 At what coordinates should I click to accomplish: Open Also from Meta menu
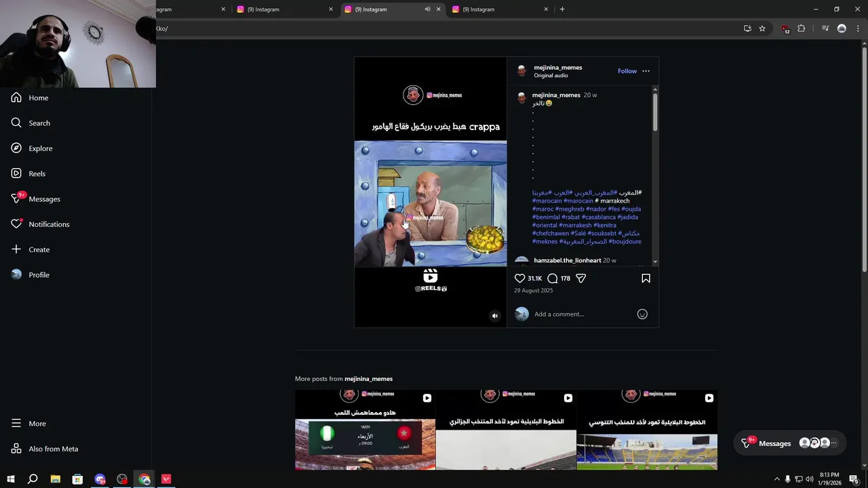(45, 449)
